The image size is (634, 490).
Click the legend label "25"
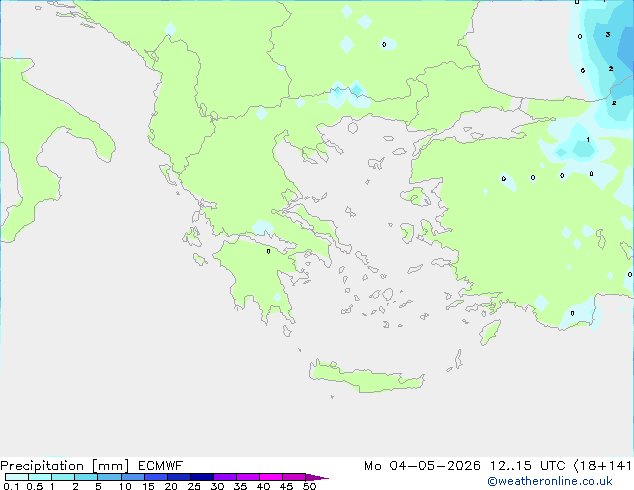(194, 486)
